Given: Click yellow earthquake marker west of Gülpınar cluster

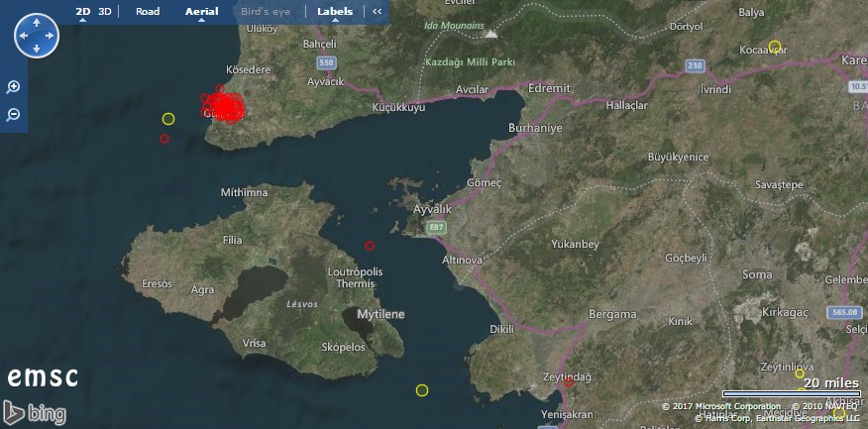Looking at the screenshot, I should 168,119.
